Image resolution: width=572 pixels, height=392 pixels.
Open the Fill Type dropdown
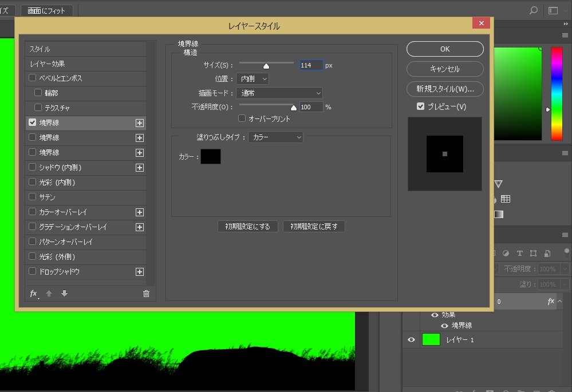[x=275, y=137]
